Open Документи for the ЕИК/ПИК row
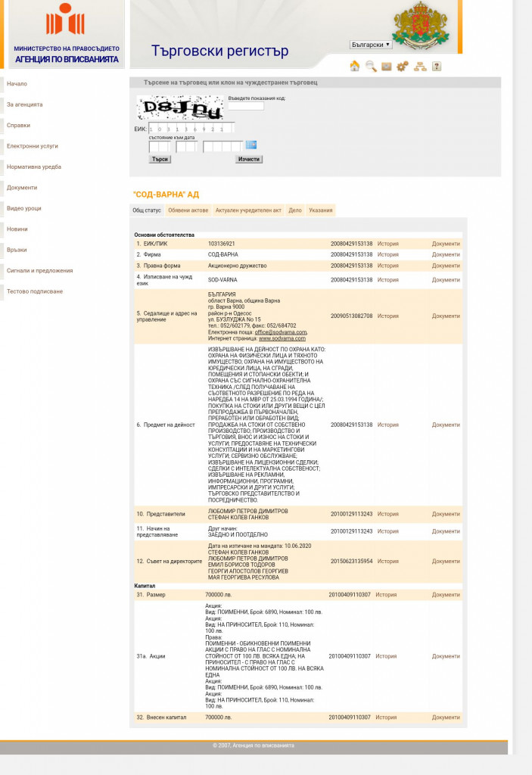This screenshot has height=775, width=532. [x=446, y=244]
